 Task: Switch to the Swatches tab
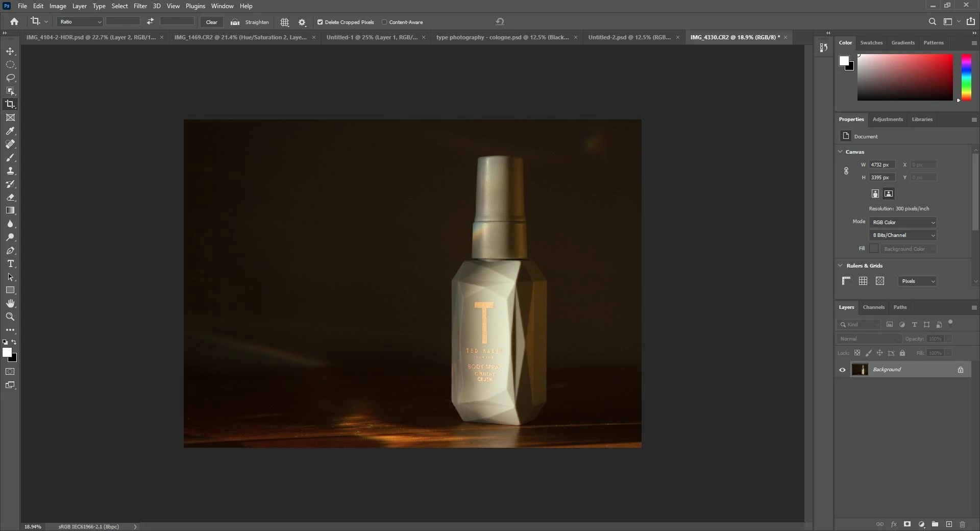coord(871,43)
